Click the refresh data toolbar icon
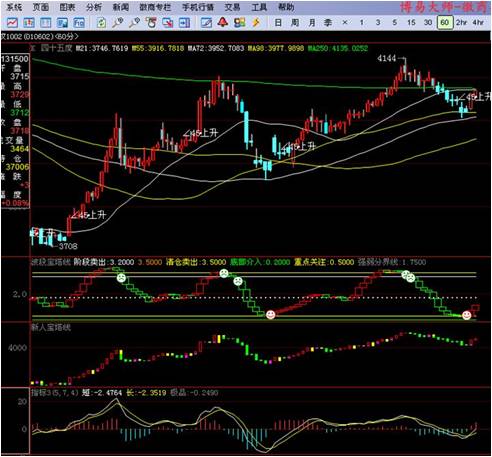The image size is (492, 457). pos(101,23)
